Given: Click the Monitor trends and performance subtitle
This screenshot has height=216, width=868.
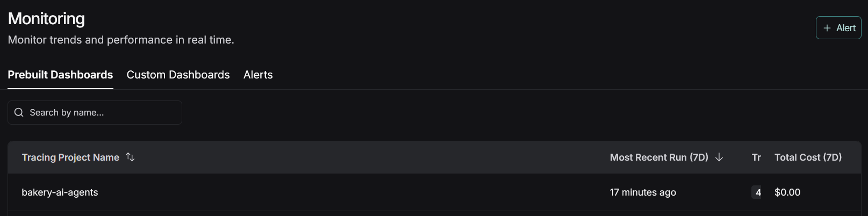Looking at the screenshot, I should click(121, 40).
